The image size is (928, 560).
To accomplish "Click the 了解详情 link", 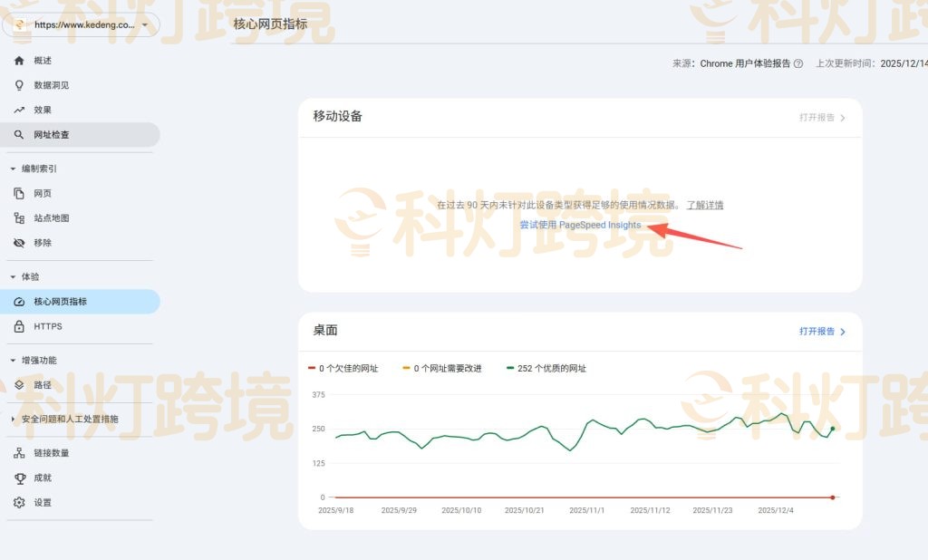I will point(705,205).
